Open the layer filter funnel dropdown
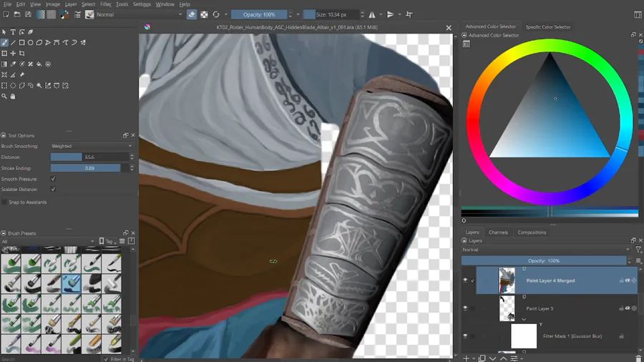Image resolution: width=644 pixels, height=362 pixels. pos(639,250)
